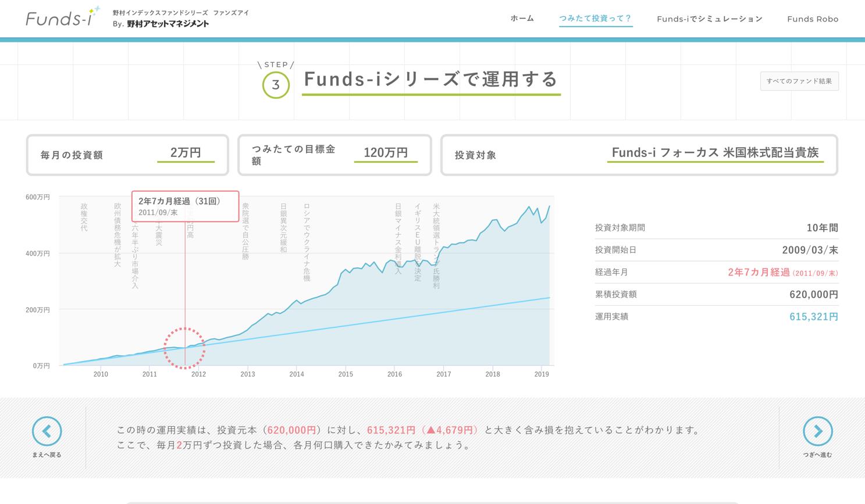
Task: Open the Funds-i フォーカス 米国株式配当貴族 fund selector
Action: 716,153
